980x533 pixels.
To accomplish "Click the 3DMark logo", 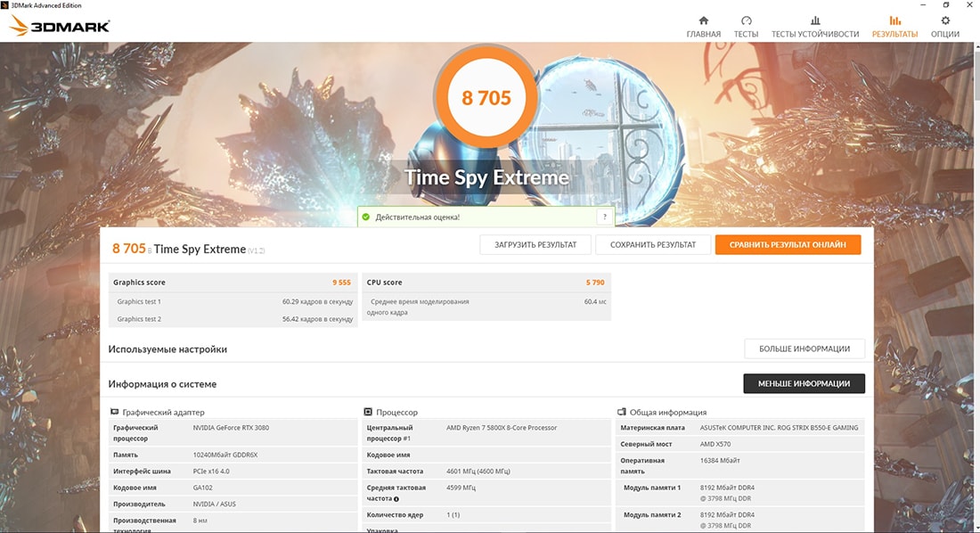I will click(x=60, y=26).
